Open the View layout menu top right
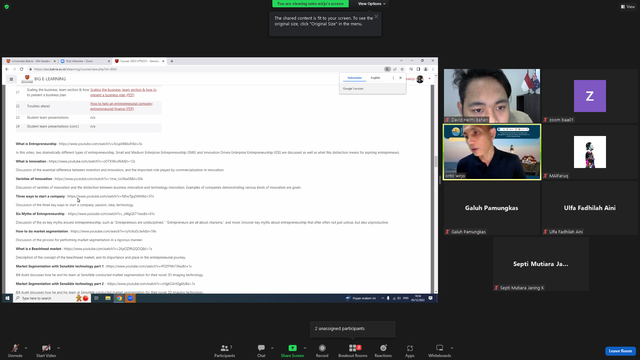Screen dimensions: 640x360 pyautogui.click(x=628, y=7)
